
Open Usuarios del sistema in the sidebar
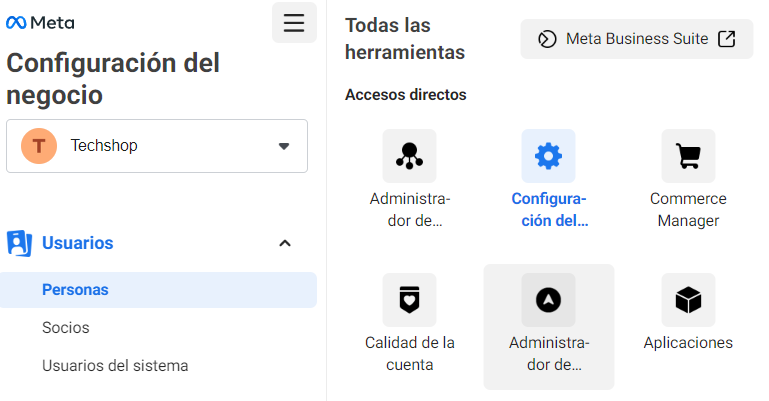point(115,366)
